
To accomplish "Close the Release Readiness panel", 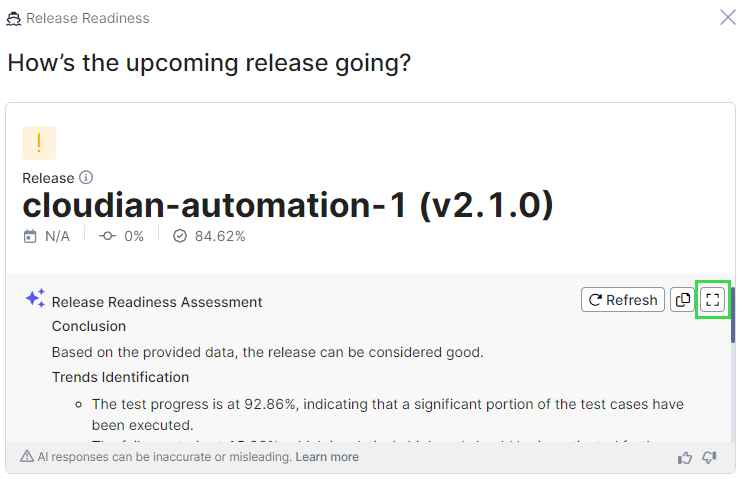I will tap(728, 17).
